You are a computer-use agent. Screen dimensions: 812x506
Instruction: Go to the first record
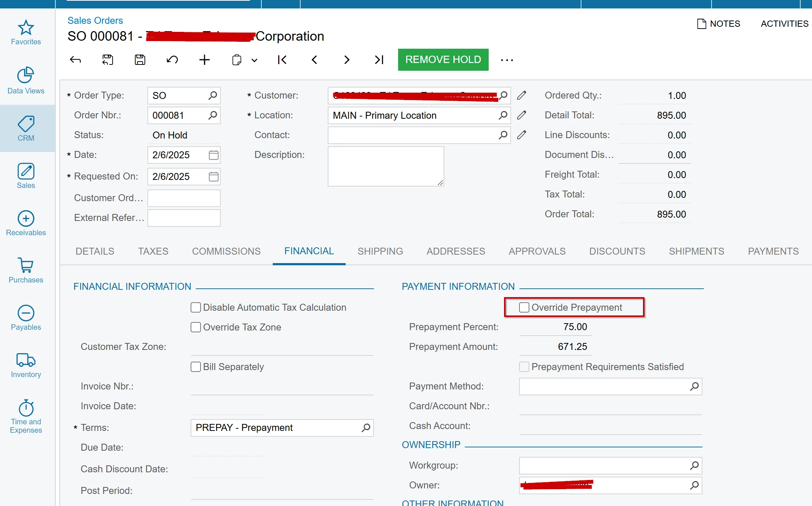pyautogui.click(x=282, y=60)
